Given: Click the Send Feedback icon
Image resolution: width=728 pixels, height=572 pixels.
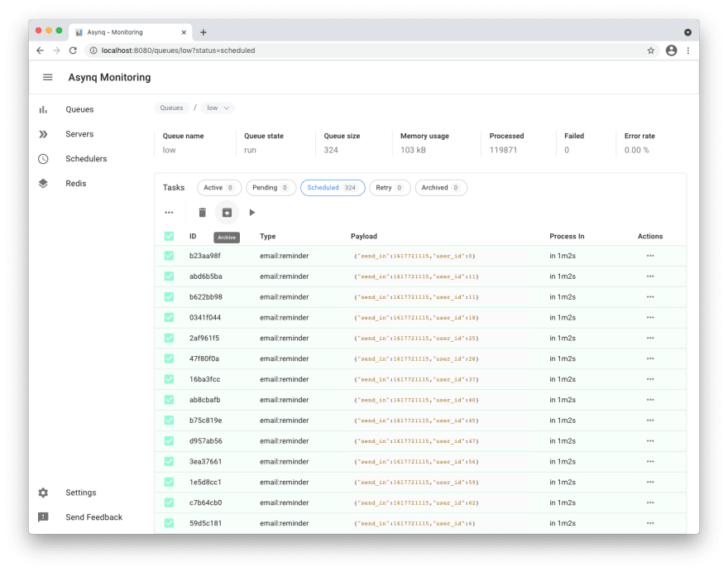Looking at the screenshot, I should point(43,517).
